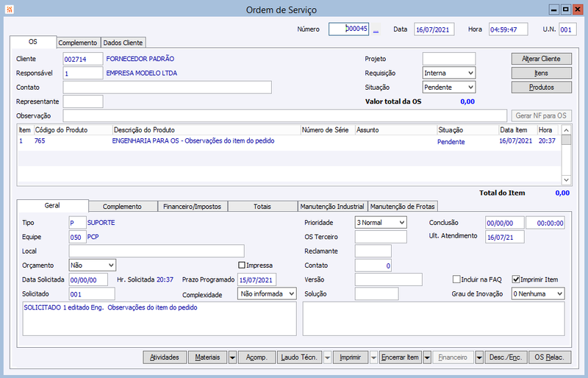Image resolution: width=588 pixels, height=378 pixels.
Task: Click the item list vertical scrollbar thumb
Action: 566,140
